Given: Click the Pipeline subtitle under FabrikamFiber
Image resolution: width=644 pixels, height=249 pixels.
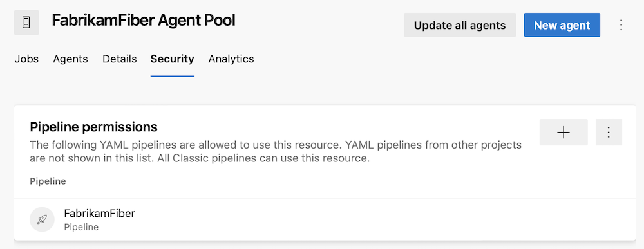Looking at the screenshot, I should coord(81,227).
